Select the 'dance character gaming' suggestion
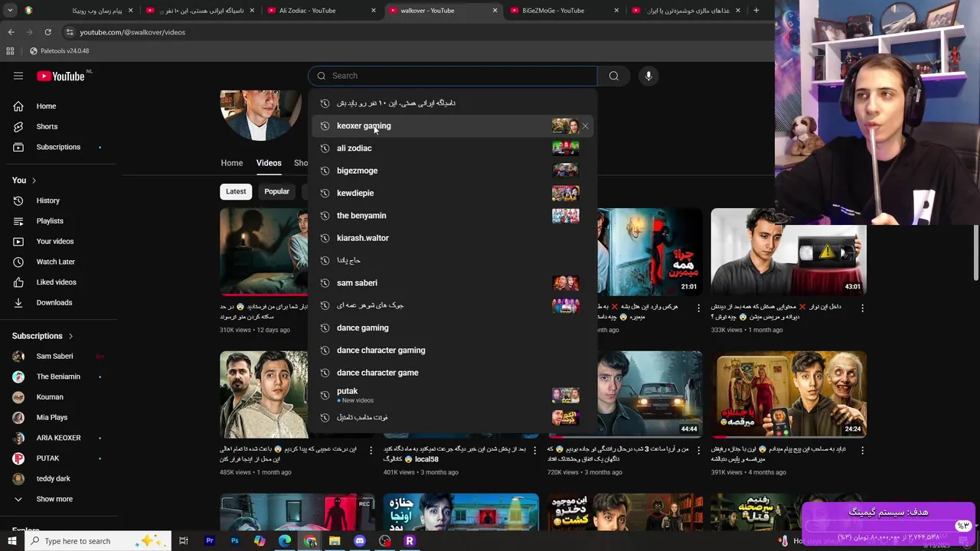 click(x=452, y=350)
